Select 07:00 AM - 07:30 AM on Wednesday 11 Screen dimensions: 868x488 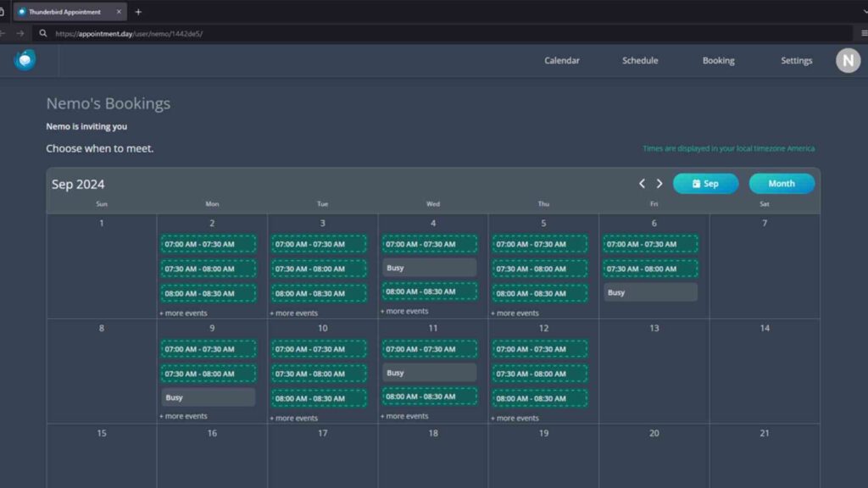click(430, 349)
